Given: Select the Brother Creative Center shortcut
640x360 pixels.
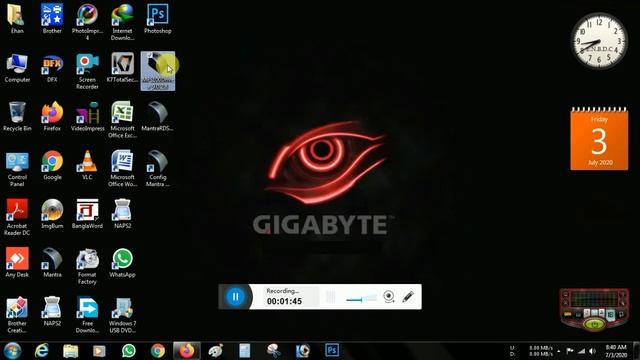Looking at the screenshot, I should (17, 315).
